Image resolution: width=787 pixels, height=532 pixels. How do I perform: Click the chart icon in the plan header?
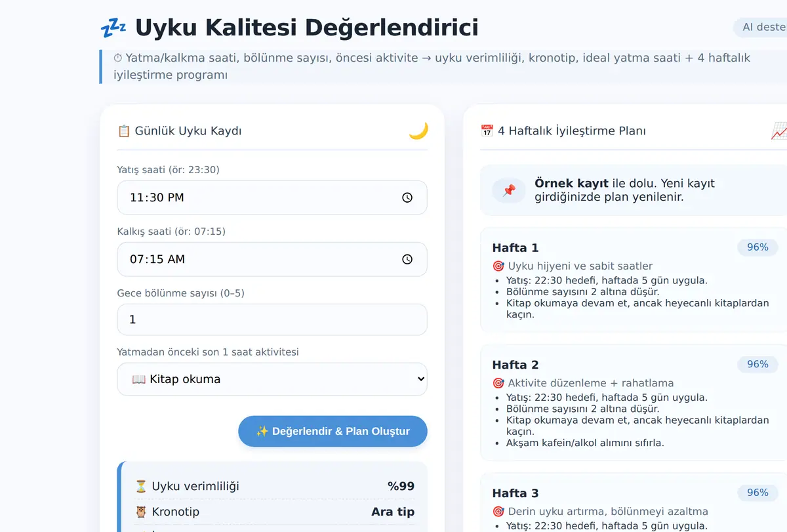[x=779, y=131]
